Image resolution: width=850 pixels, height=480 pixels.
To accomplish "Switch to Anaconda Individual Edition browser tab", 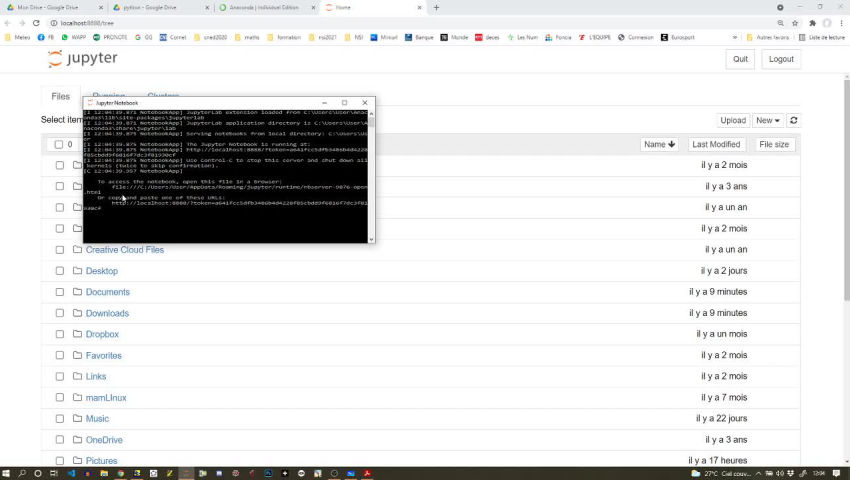I will coord(265,7).
